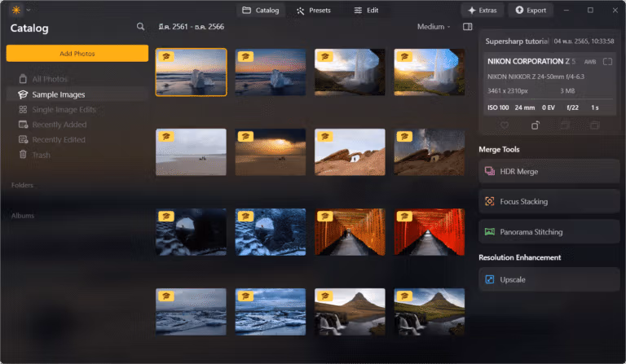This screenshot has width=626, height=364.
Task: Select the daytime rock arch thumbnail
Action: point(350,152)
